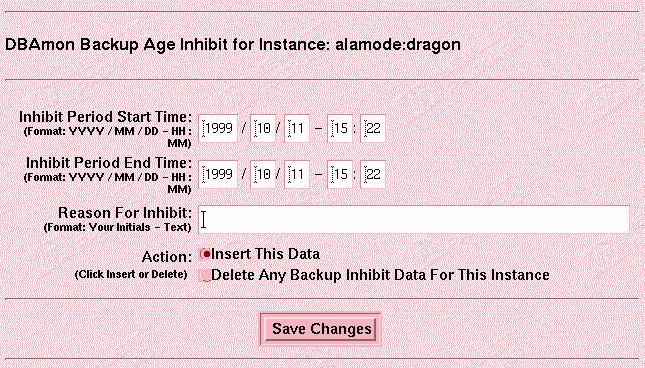Click the Start Time hour field

(340, 129)
